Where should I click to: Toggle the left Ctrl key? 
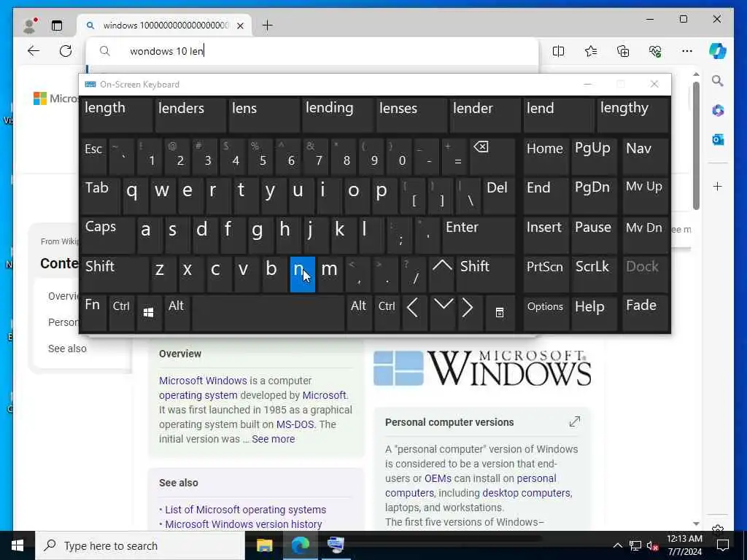121,312
